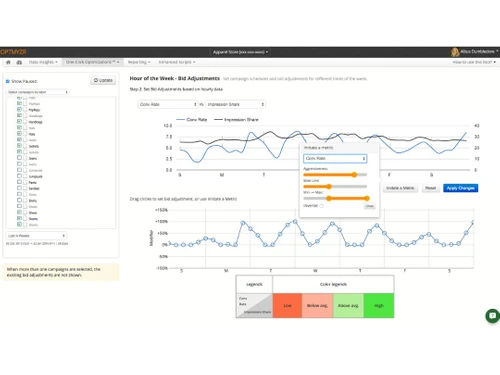The width and height of the screenshot is (500, 375).
Task: Select the Pants campaign file icon
Action: point(25,182)
